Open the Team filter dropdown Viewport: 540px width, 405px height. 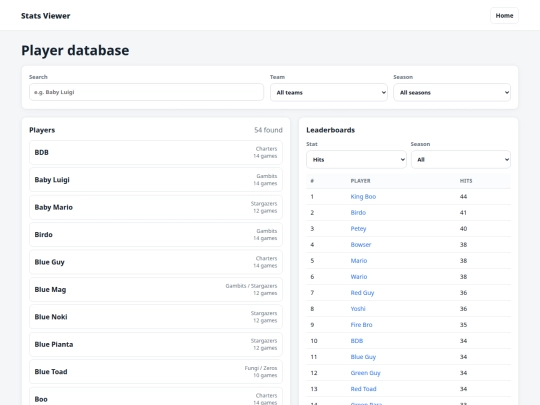coord(329,92)
